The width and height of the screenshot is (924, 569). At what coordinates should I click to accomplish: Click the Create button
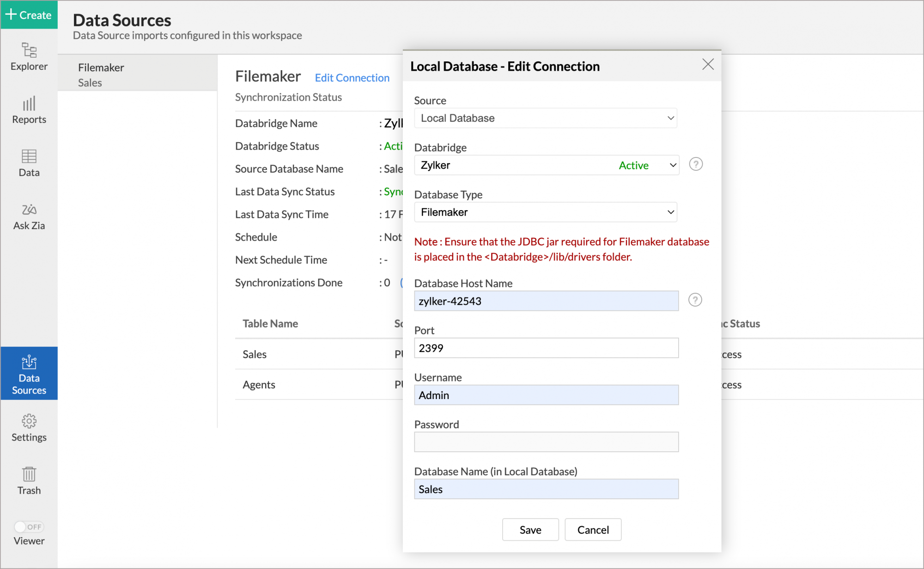point(29,15)
